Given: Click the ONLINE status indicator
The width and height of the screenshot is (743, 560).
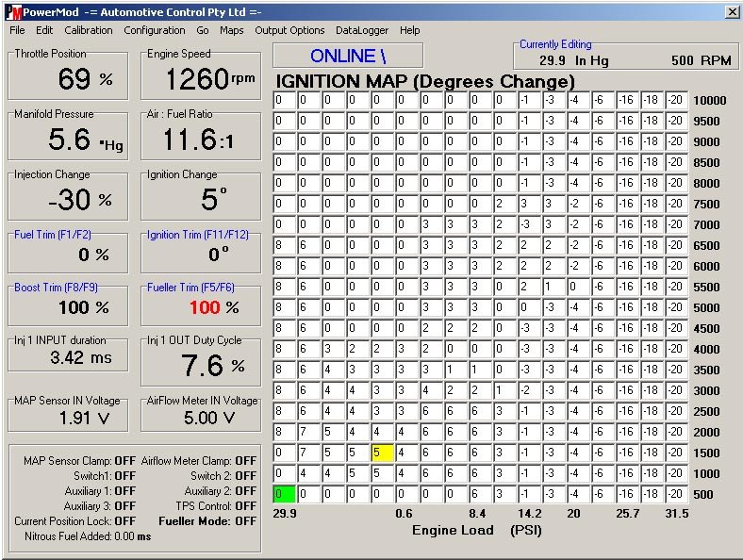Looking at the screenshot, I should coord(348,56).
